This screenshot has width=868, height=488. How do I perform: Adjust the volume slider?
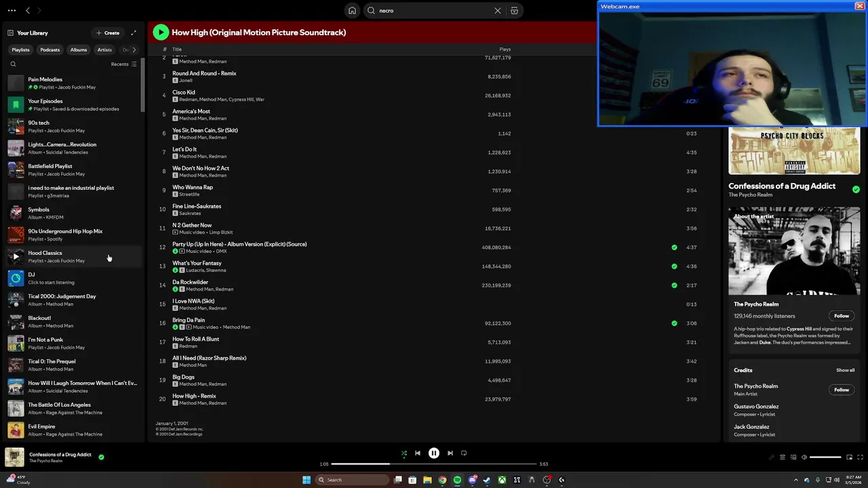coord(825,457)
